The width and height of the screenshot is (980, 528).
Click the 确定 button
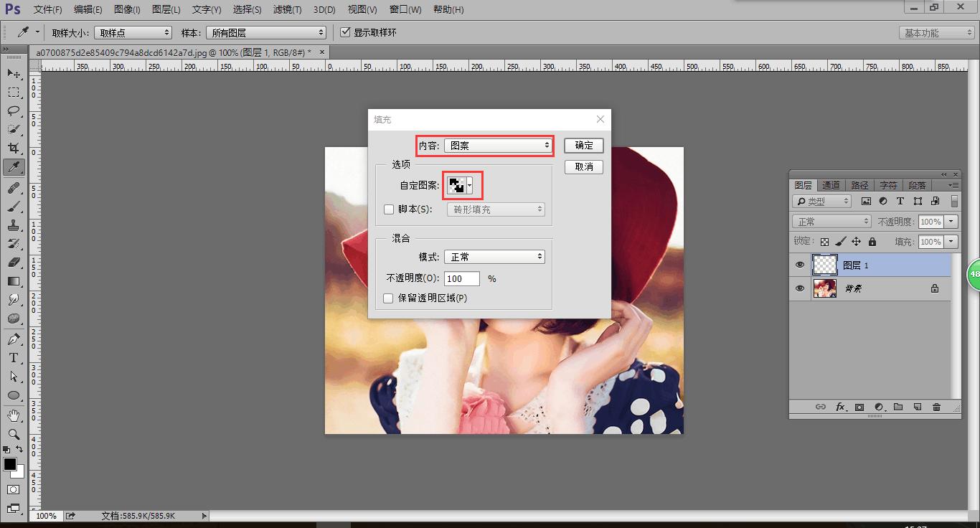(584, 146)
